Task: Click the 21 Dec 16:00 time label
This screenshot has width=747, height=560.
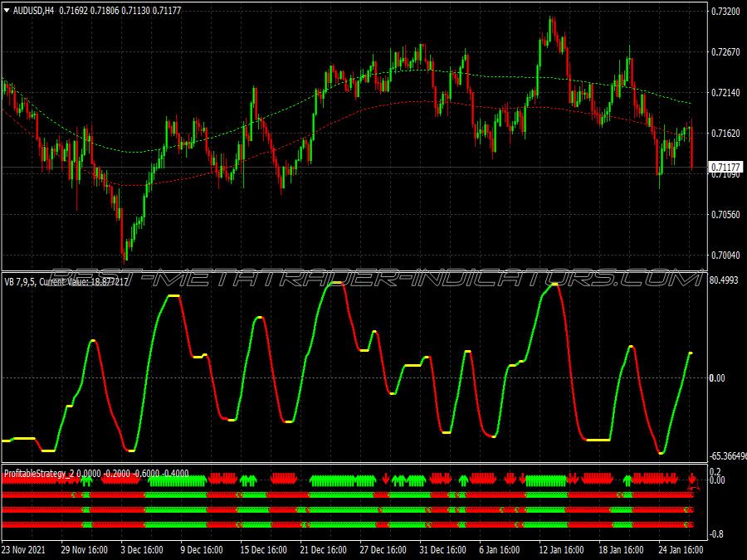Action: pos(324,549)
